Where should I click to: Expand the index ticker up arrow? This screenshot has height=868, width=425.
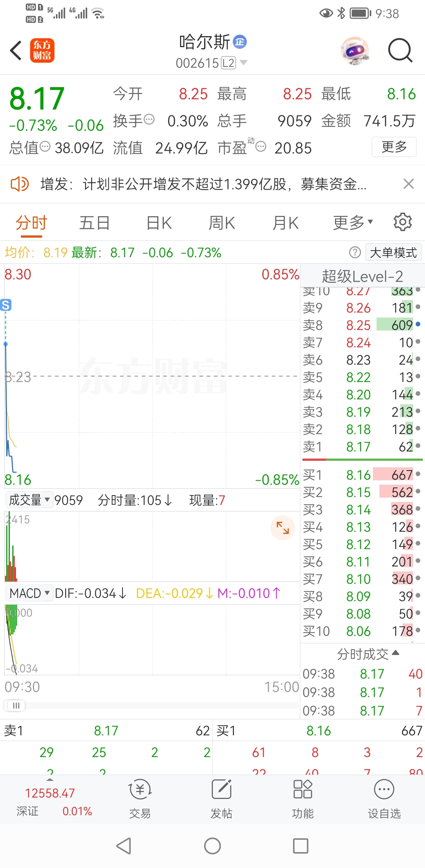(50, 779)
